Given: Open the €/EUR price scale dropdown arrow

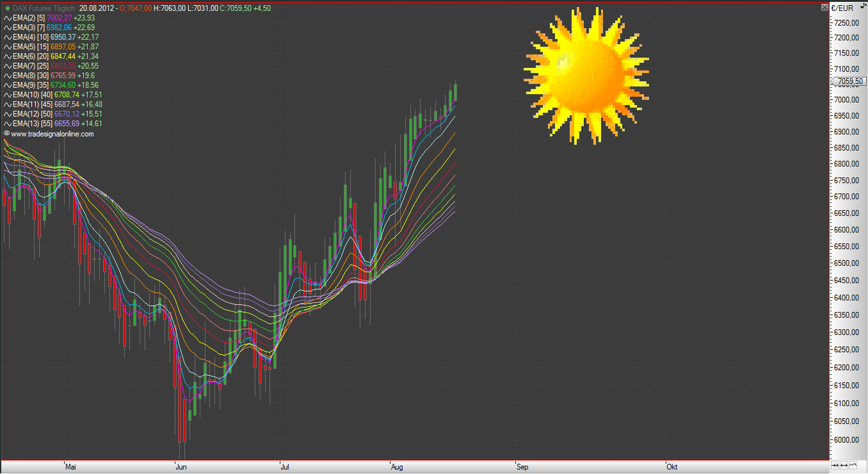Looking at the screenshot, I should point(862,8).
